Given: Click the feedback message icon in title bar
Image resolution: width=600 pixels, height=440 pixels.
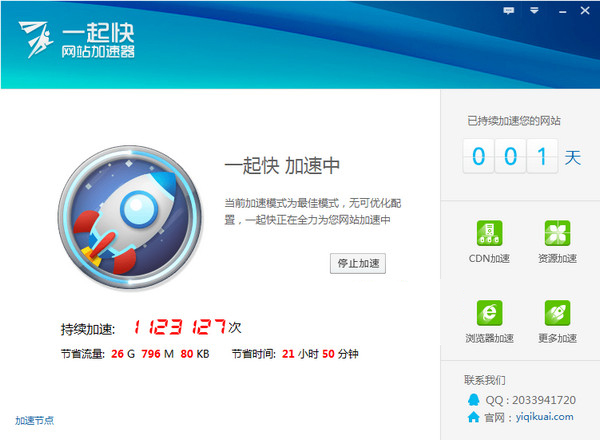Looking at the screenshot, I should [x=509, y=11].
